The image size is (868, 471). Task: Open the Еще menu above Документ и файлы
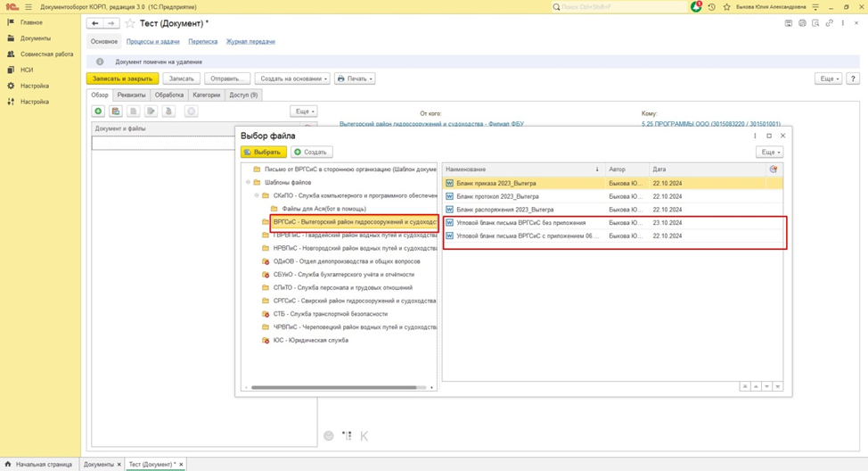(304, 112)
